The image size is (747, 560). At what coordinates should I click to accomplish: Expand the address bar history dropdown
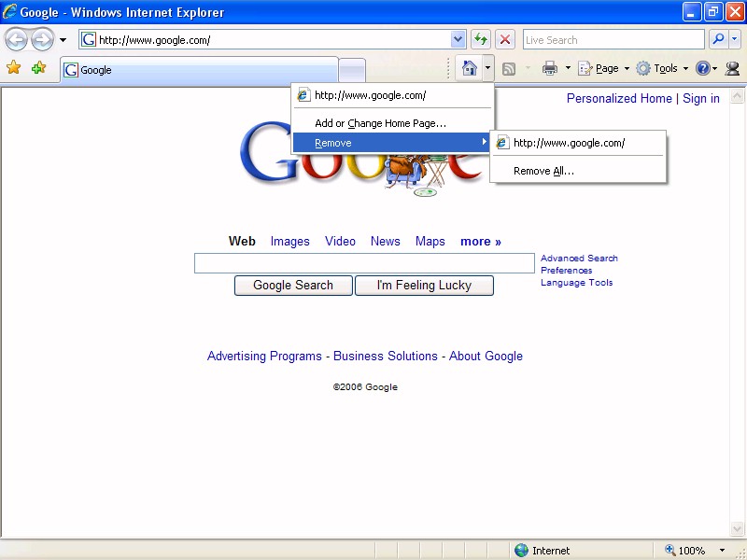[x=458, y=39]
